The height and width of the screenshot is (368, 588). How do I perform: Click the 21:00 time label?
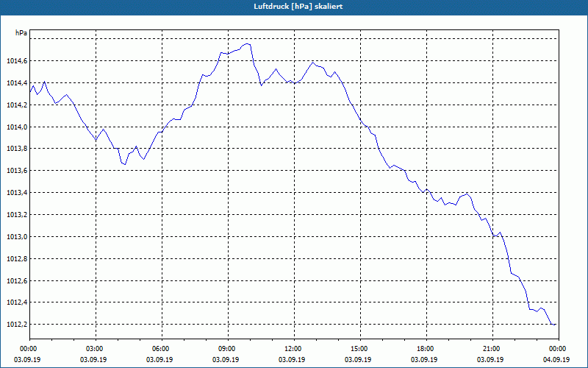point(492,349)
